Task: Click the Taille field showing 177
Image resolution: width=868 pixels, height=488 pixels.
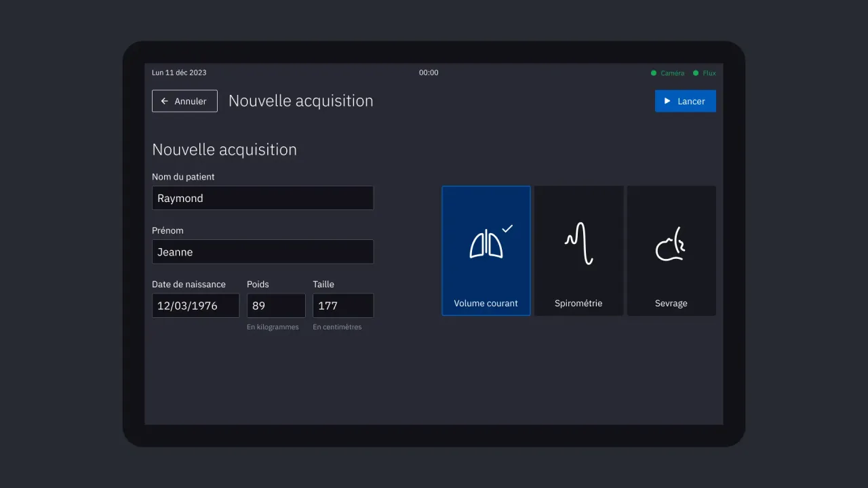Action: (342, 306)
